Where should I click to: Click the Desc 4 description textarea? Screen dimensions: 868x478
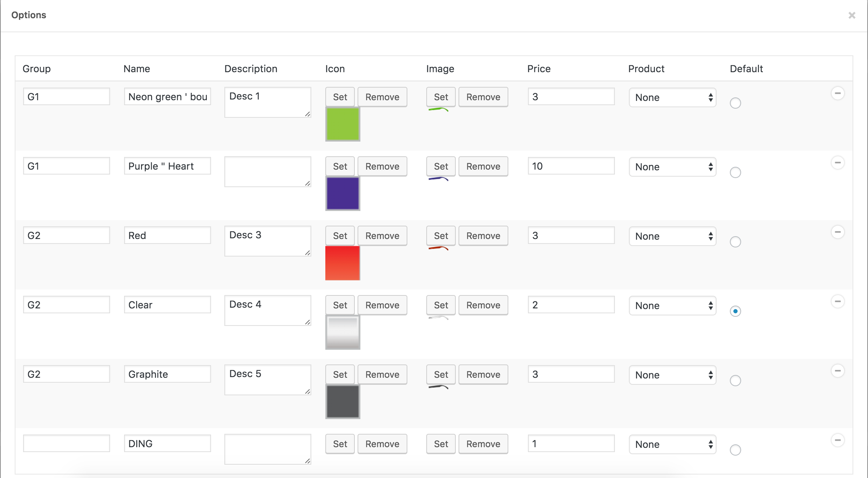tap(267, 310)
